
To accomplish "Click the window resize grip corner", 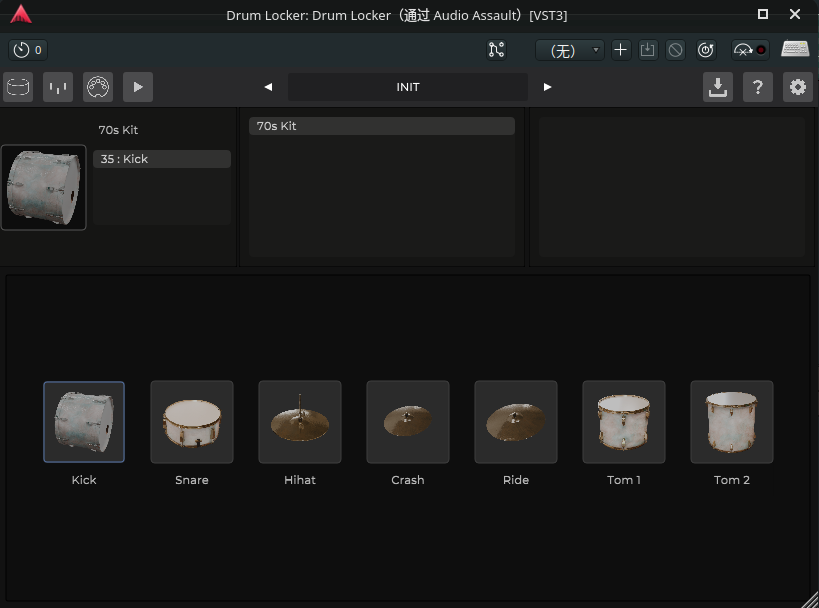I will [x=811, y=600].
